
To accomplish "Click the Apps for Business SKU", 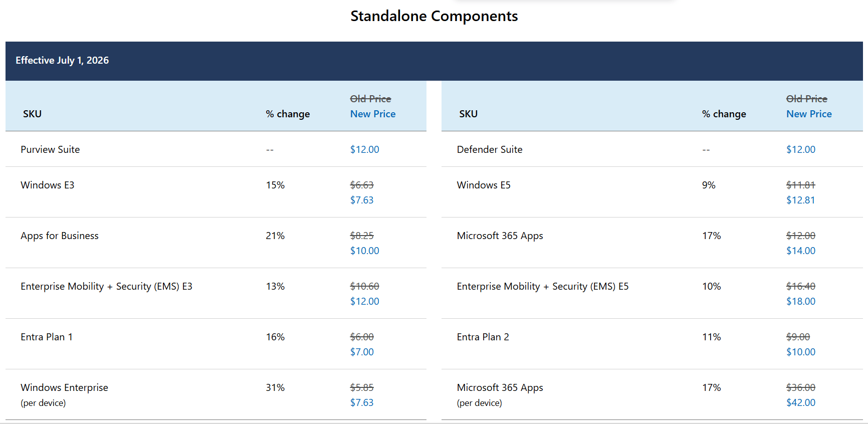I will point(60,236).
